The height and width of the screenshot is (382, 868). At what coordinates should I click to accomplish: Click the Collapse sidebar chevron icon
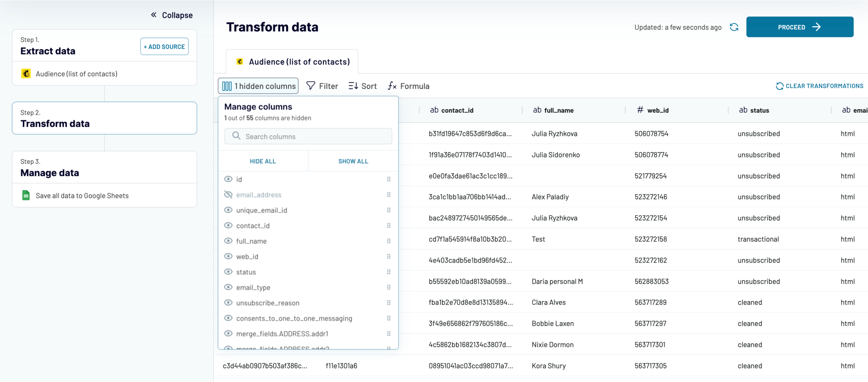click(x=153, y=15)
